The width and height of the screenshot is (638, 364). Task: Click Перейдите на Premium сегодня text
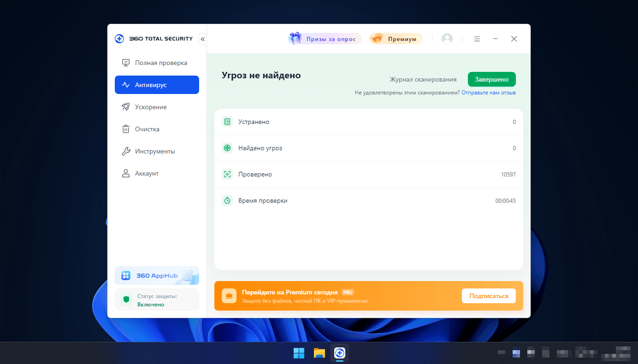point(290,292)
